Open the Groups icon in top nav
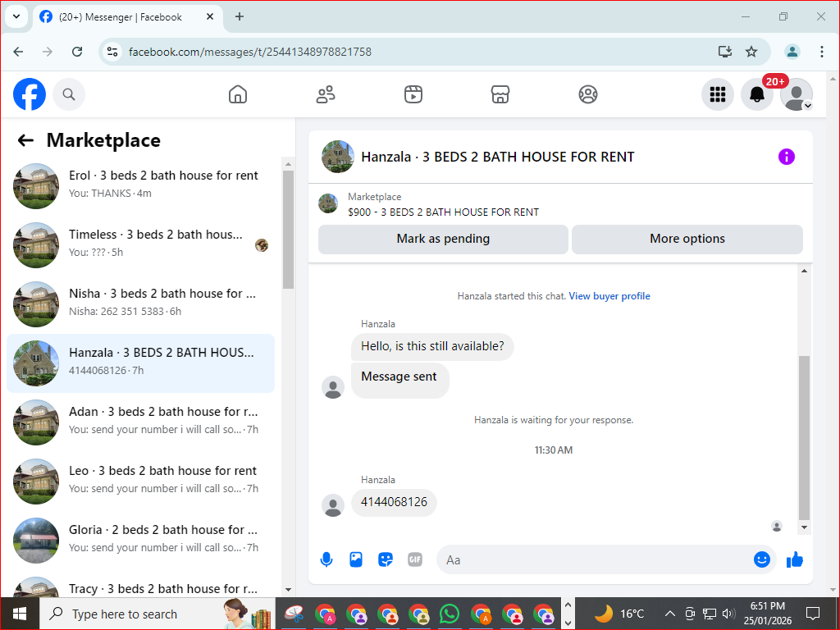The width and height of the screenshot is (840, 630). point(587,94)
